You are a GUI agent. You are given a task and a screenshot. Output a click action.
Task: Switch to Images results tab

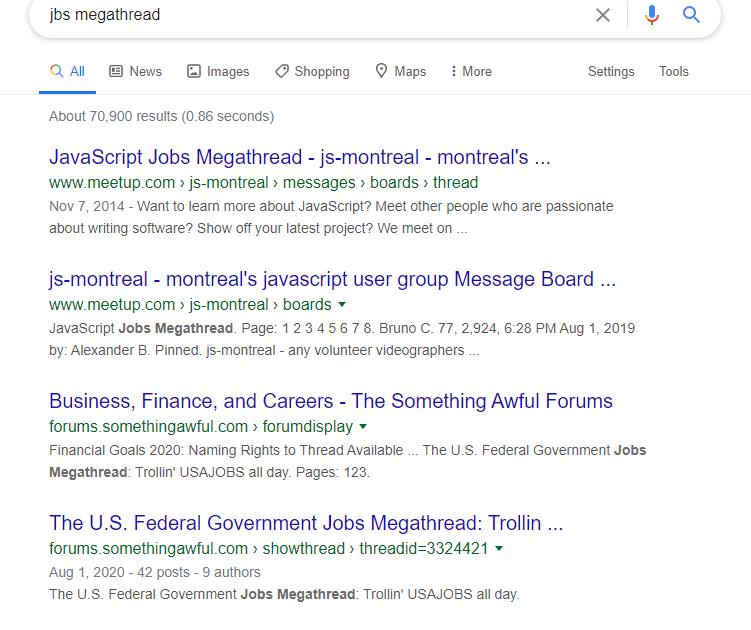tap(218, 71)
